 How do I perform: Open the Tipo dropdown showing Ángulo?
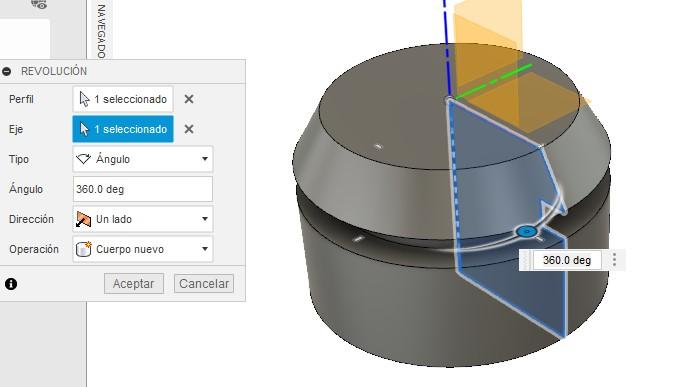click(143, 159)
